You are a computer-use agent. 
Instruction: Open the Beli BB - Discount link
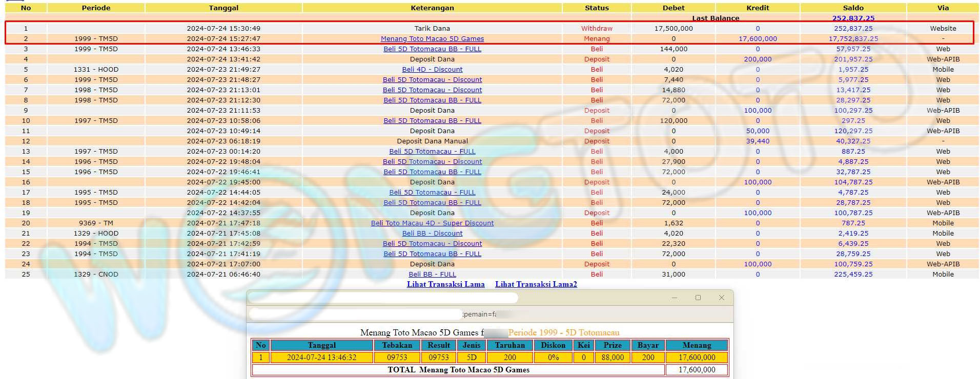click(x=432, y=234)
